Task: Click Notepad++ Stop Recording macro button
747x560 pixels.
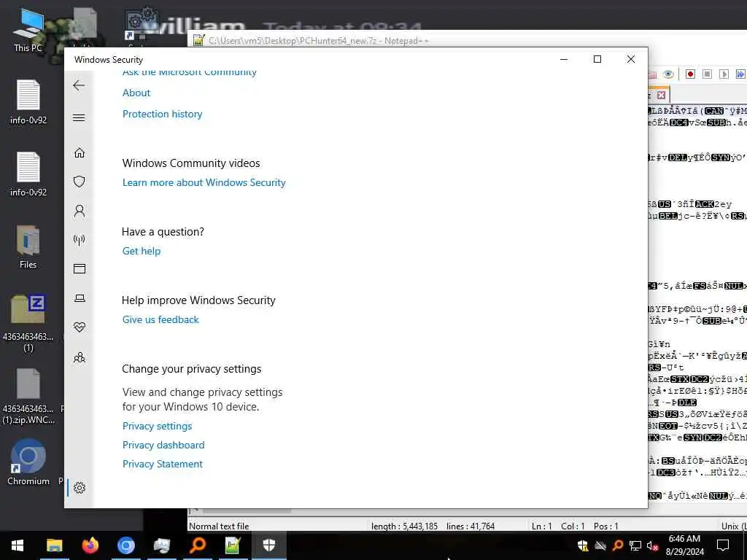Action: [707, 74]
